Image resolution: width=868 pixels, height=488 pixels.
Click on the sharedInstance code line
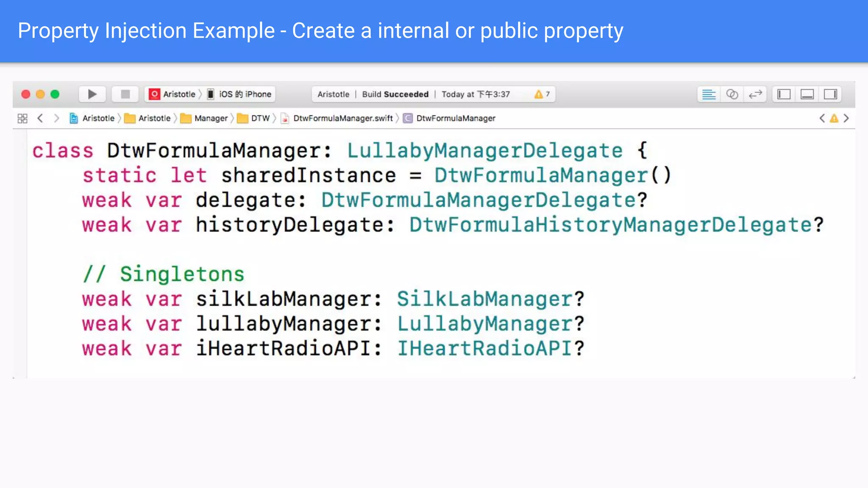376,175
